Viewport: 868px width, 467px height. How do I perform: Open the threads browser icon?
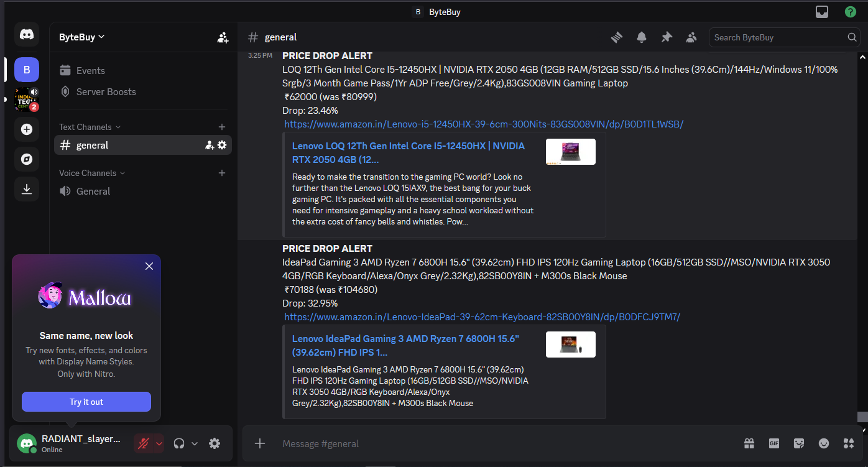[x=616, y=37]
